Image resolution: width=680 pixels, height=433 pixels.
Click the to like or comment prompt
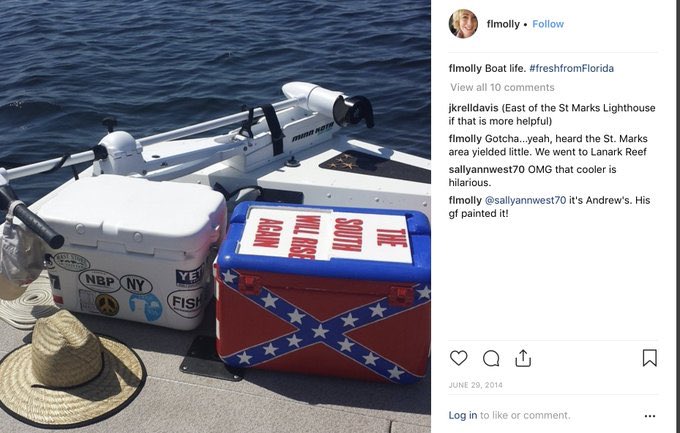pyautogui.click(x=525, y=415)
